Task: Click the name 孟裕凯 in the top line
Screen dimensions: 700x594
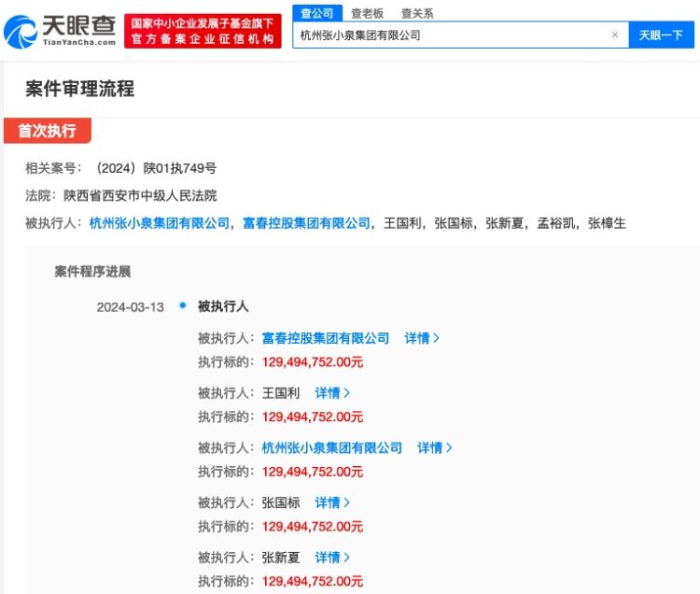Action: tap(556, 223)
